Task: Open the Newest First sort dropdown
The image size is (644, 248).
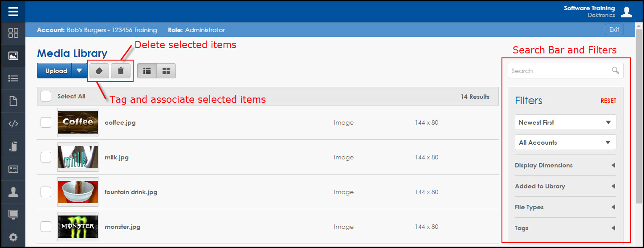Action: click(x=565, y=122)
